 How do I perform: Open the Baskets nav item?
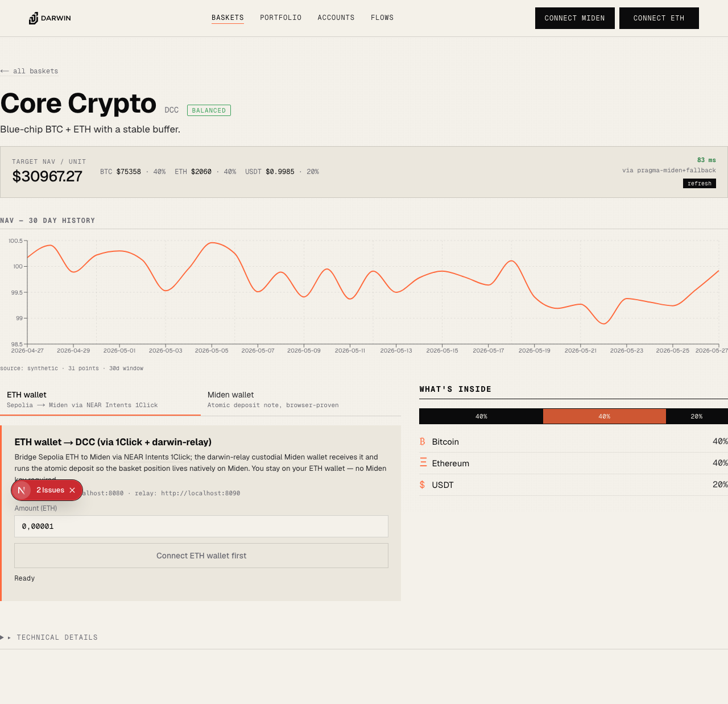tap(227, 18)
